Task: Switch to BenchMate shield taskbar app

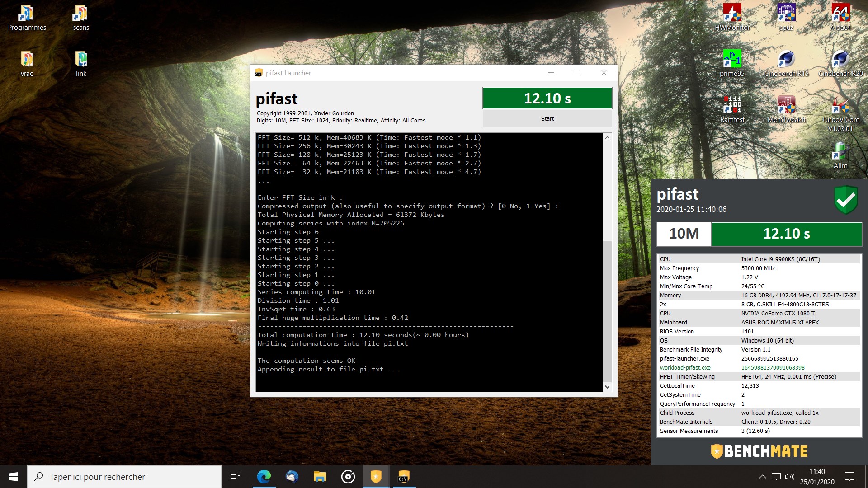Action: pyautogui.click(x=376, y=477)
